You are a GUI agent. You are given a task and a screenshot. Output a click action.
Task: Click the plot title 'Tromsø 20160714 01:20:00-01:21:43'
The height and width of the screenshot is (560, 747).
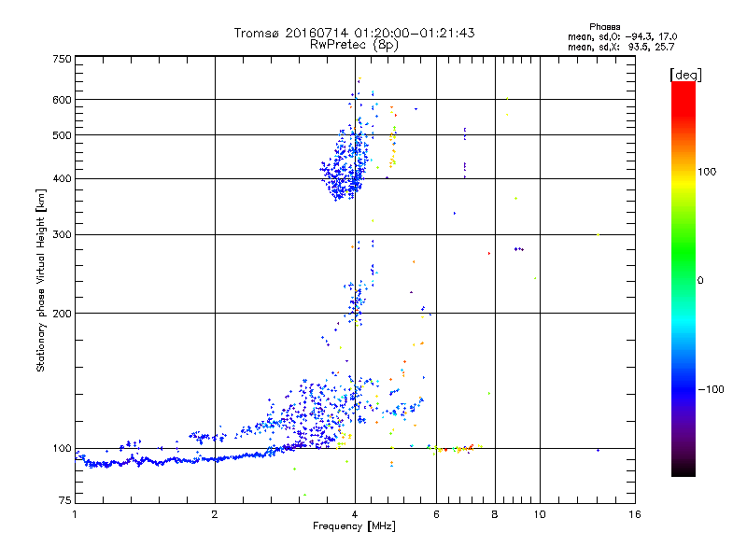(x=354, y=33)
